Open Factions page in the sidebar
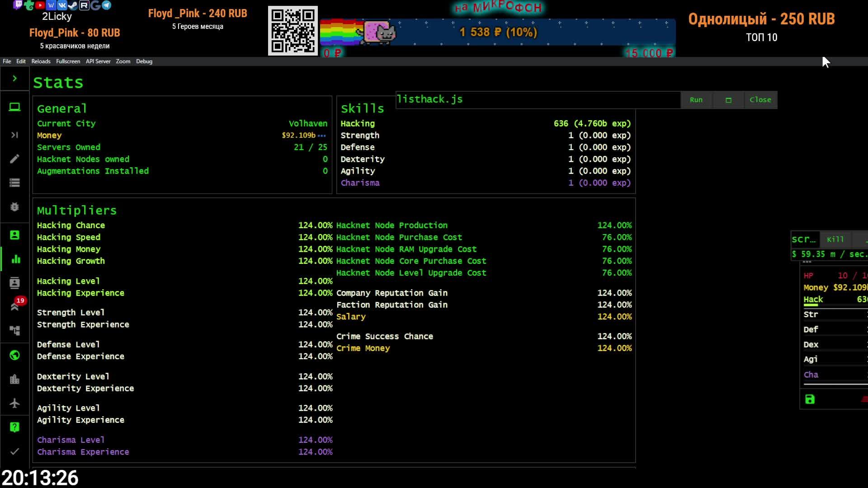The width and height of the screenshot is (868, 488). pos(14,283)
